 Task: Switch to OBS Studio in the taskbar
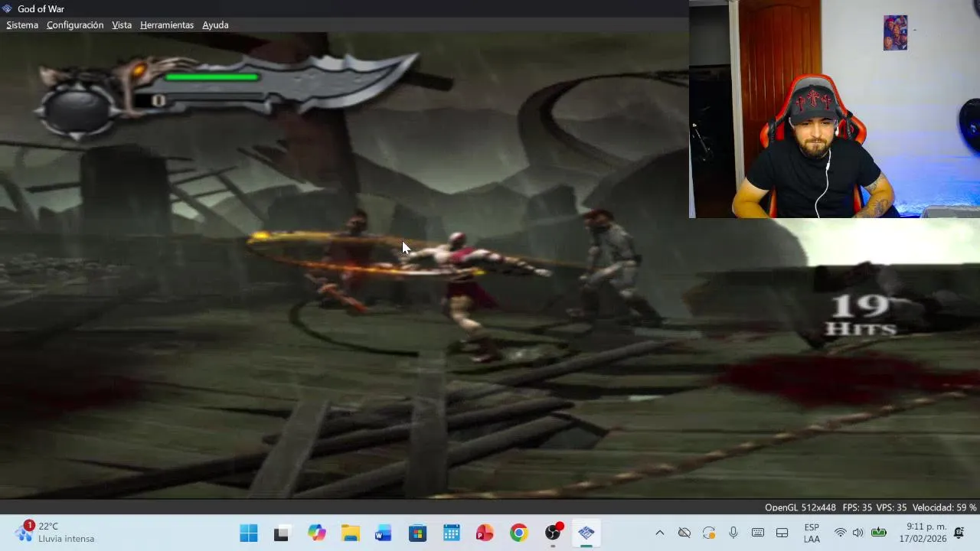pos(553,533)
